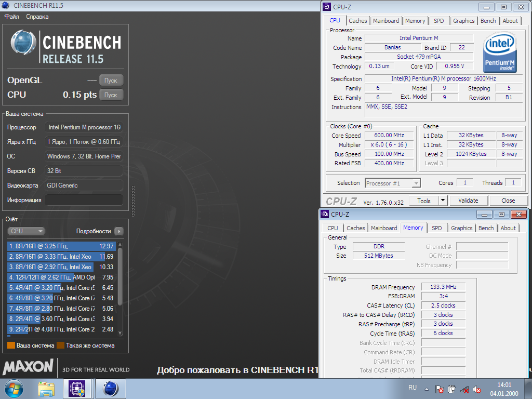Click the Intel Pentium M logo badge
Image resolution: width=532 pixels, height=399 pixels.
(x=500, y=52)
